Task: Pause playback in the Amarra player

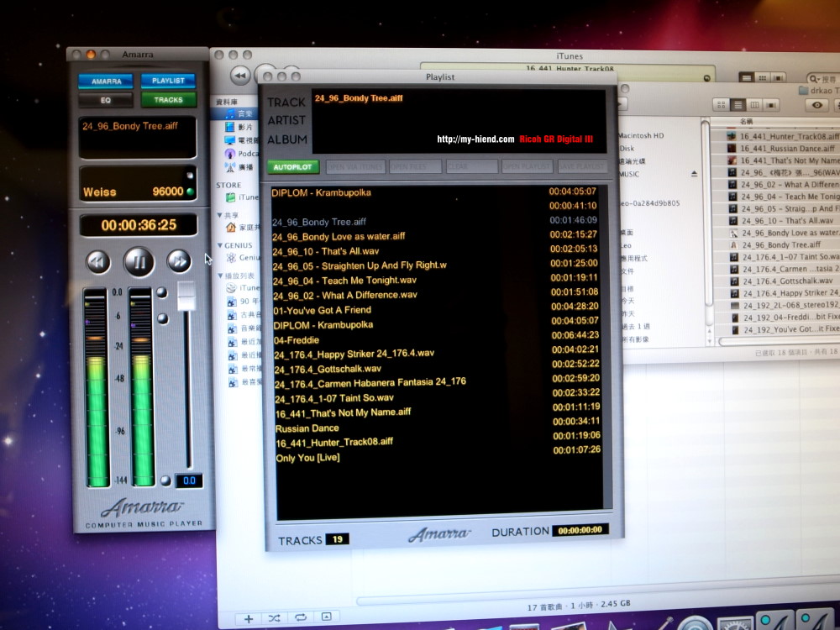Action: (139, 261)
